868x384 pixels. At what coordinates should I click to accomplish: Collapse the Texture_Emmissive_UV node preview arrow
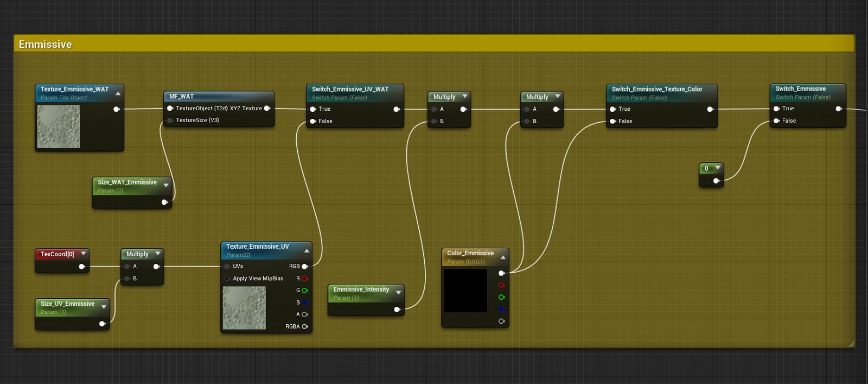pos(307,250)
